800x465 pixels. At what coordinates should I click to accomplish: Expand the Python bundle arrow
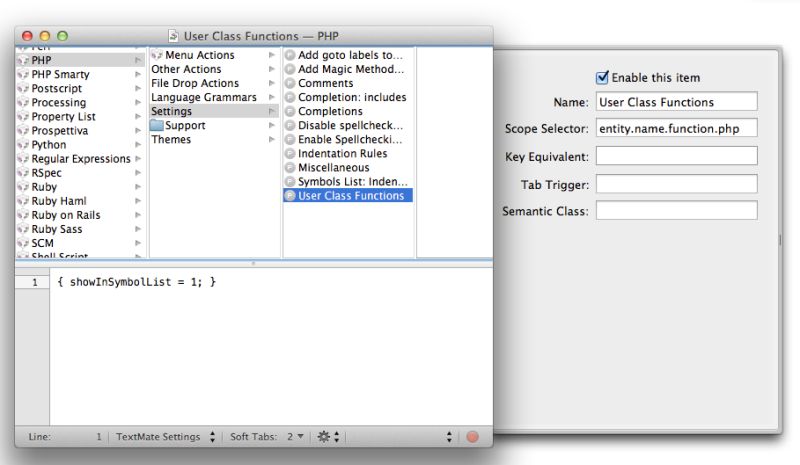138,145
